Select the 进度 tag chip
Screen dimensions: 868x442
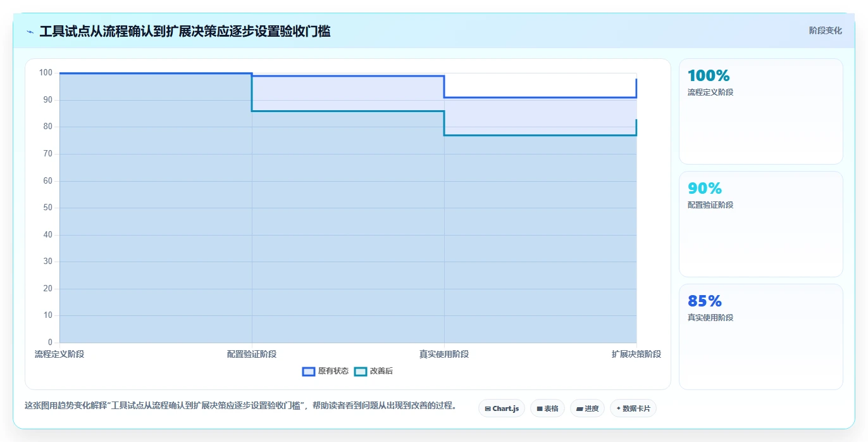point(587,408)
